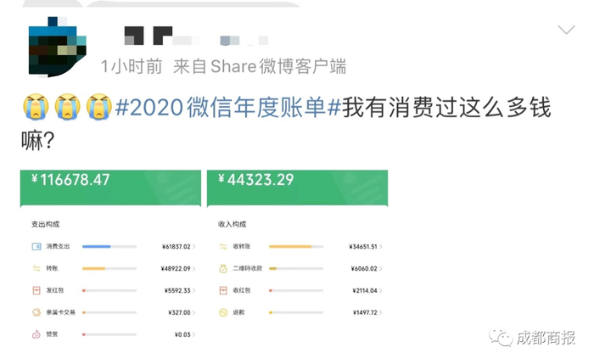594x364 pixels.
Task: Click the 消费支出 wallet icon
Action: click(x=36, y=247)
